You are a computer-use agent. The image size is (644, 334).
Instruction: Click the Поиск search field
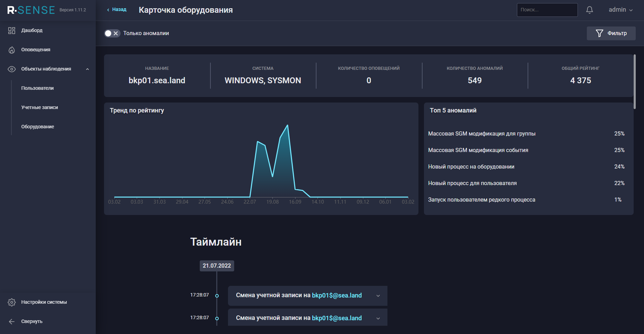[547, 10]
